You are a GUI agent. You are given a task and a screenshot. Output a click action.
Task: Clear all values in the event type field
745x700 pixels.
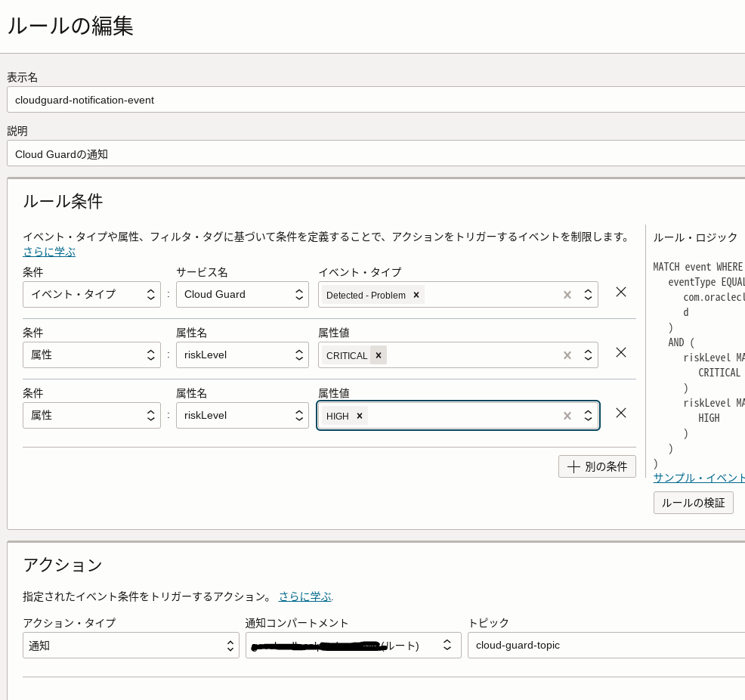(x=567, y=295)
